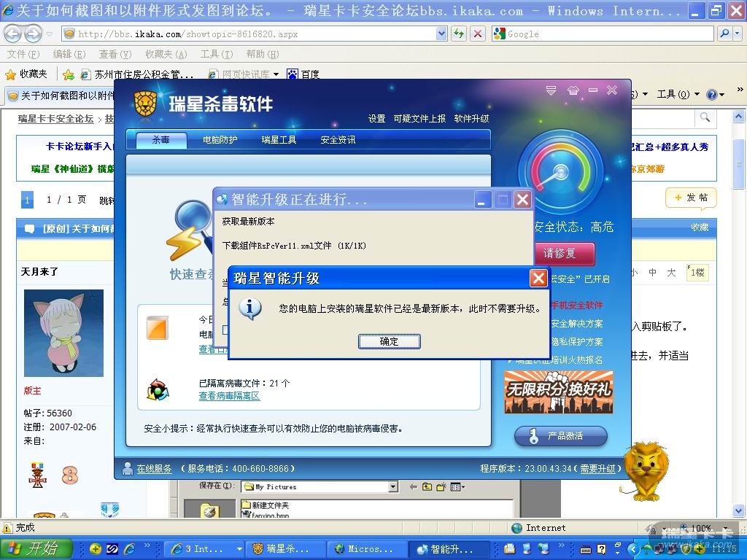Image resolution: width=747 pixels, height=560 pixels.
Task: Expand the 保存在 My Pictures combo box
Action: tap(393, 486)
